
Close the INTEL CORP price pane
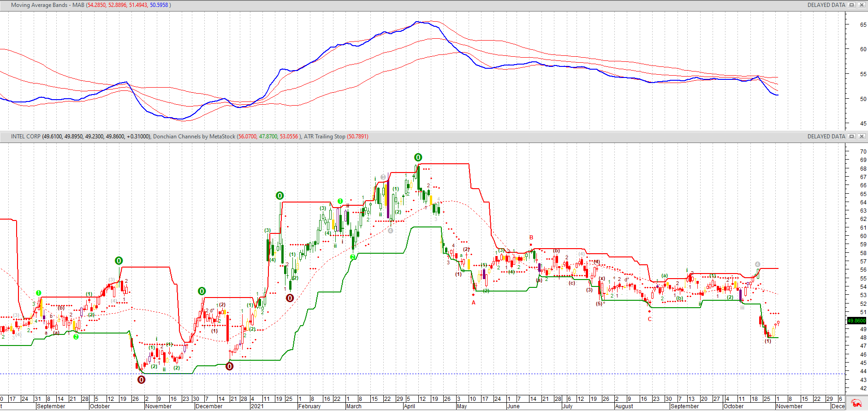(x=861, y=137)
